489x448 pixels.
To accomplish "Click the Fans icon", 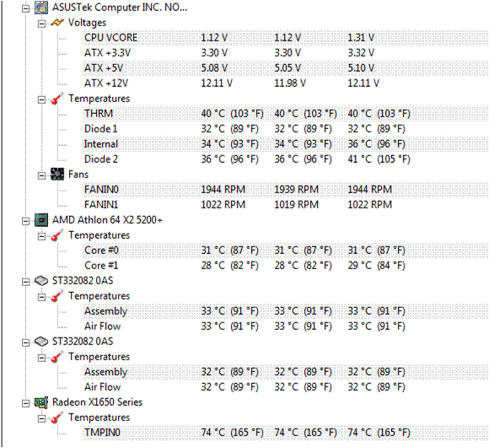I will [57, 174].
